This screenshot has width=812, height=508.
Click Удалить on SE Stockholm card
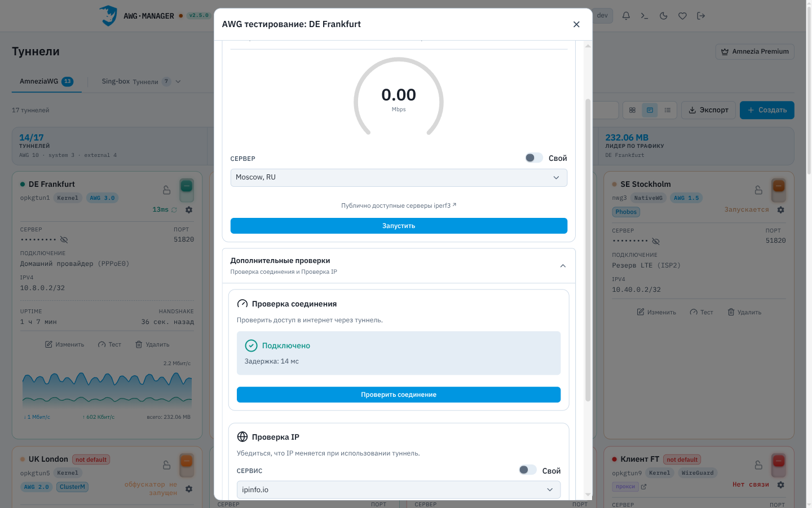click(x=744, y=312)
